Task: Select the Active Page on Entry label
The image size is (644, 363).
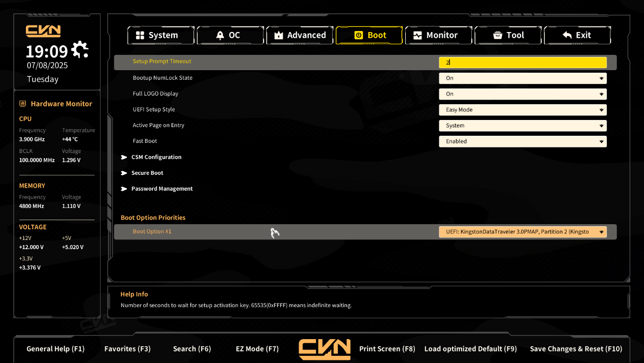Action: tap(158, 125)
